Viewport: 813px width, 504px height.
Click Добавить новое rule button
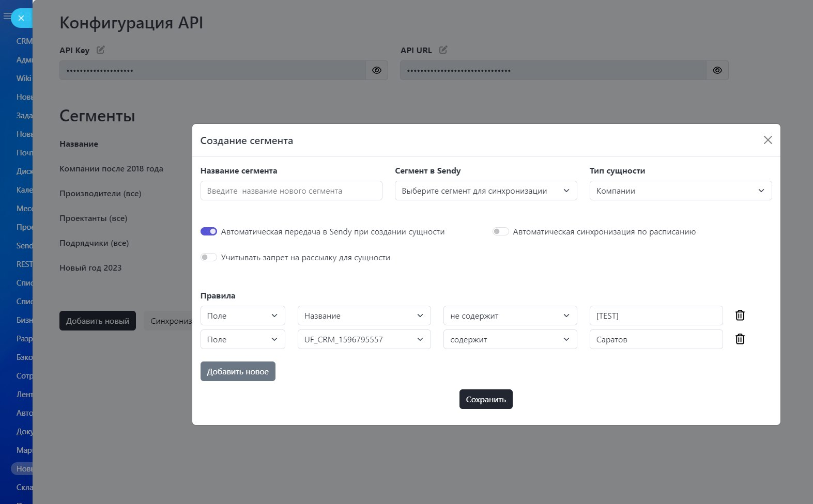point(238,371)
